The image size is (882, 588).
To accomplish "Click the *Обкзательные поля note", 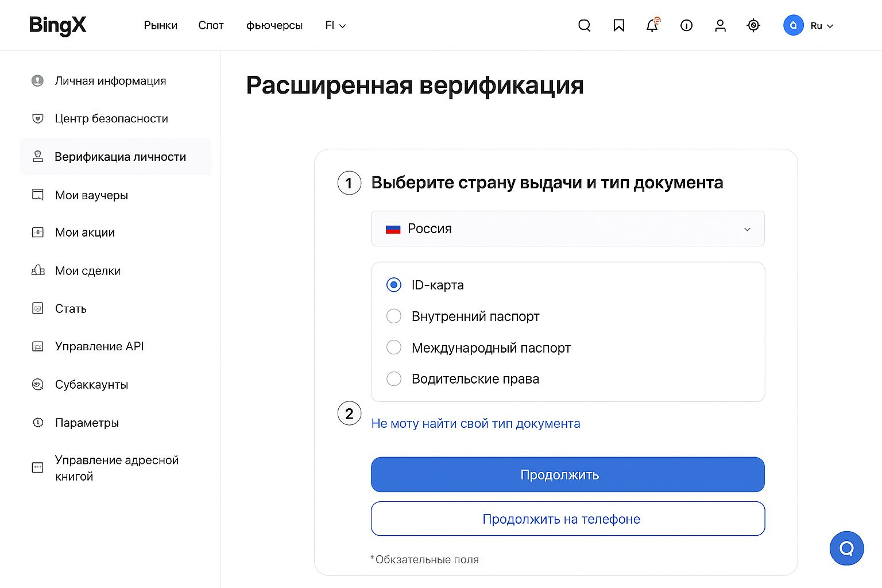I will click(424, 559).
